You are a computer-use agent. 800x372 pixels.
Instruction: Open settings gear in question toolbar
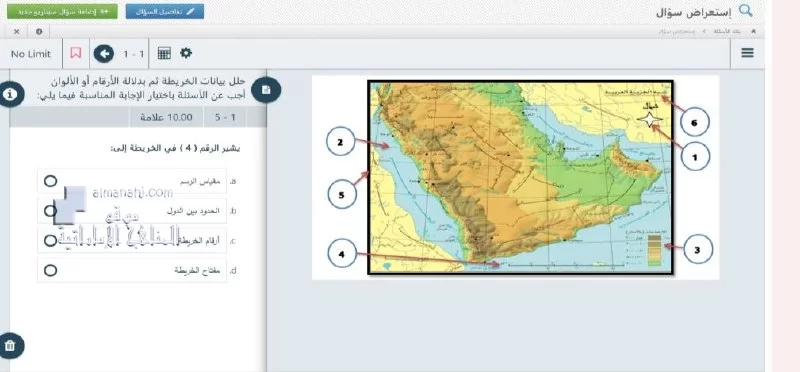(x=186, y=53)
